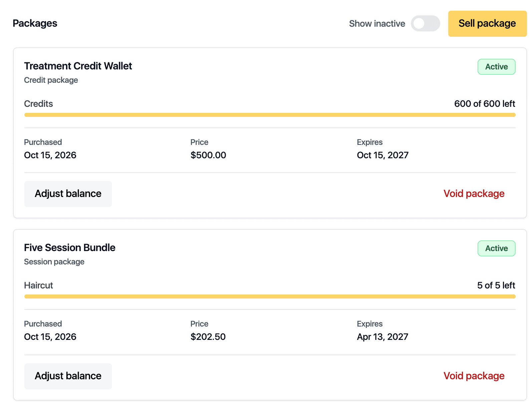Click Active badge on Five Session Bundle
Viewport: 532px width, 402px height.
click(x=497, y=248)
